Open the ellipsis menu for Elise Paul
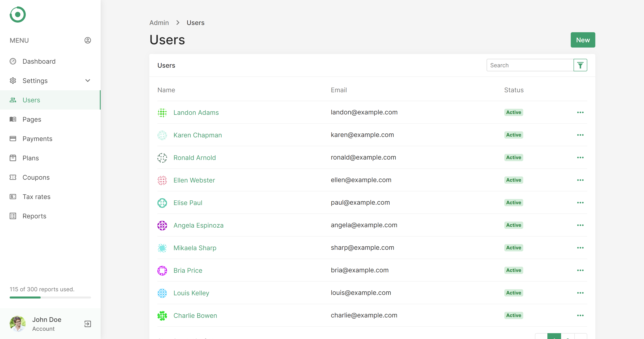Image resolution: width=644 pixels, height=339 pixels. pos(580,203)
